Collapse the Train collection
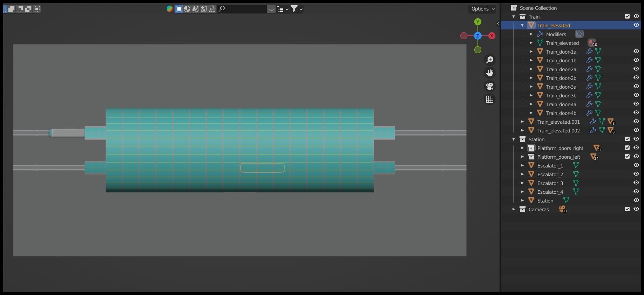The width and height of the screenshot is (644, 295). [x=514, y=16]
